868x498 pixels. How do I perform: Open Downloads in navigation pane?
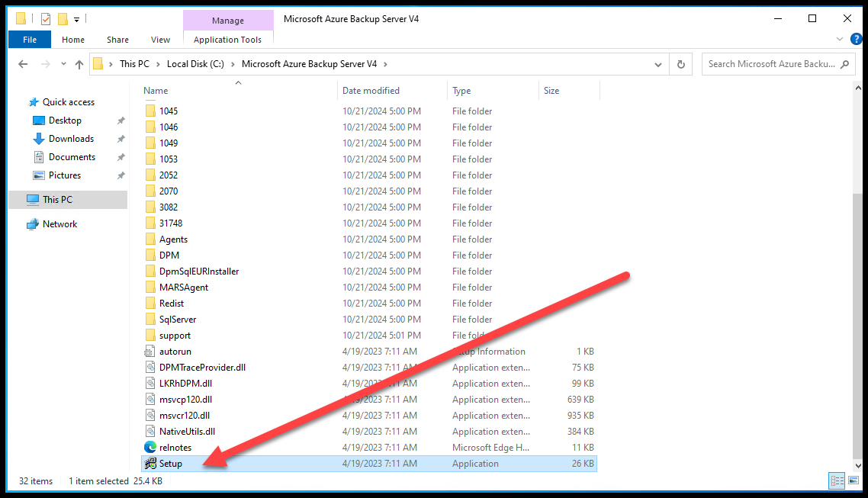click(71, 139)
